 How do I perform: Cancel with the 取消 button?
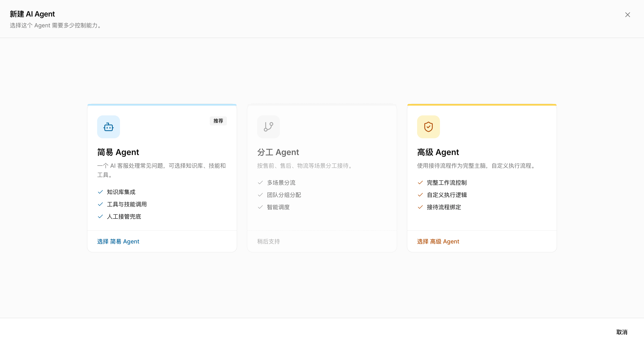coord(622,332)
